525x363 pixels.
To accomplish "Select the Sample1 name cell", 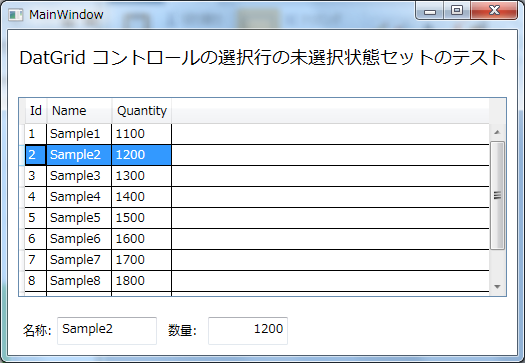I will (x=79, y=134).
